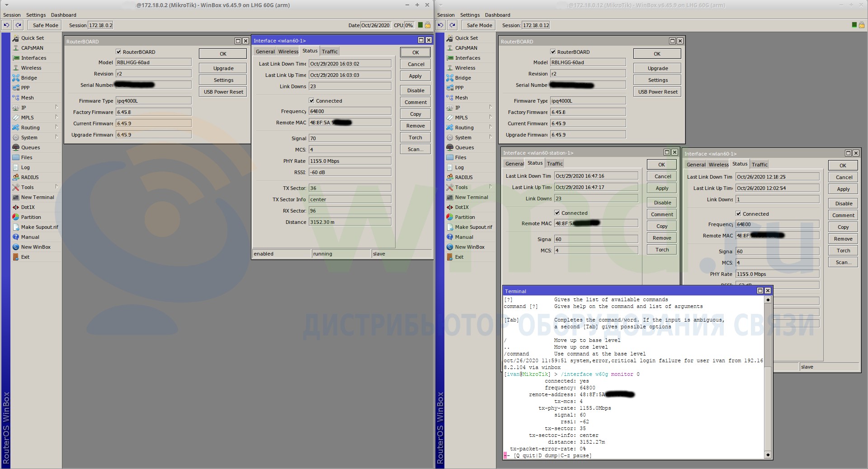Toggle Connected checkbox in wlan60-station-1 window
Screen dimensions: 868x469
[x=557, y=213]
